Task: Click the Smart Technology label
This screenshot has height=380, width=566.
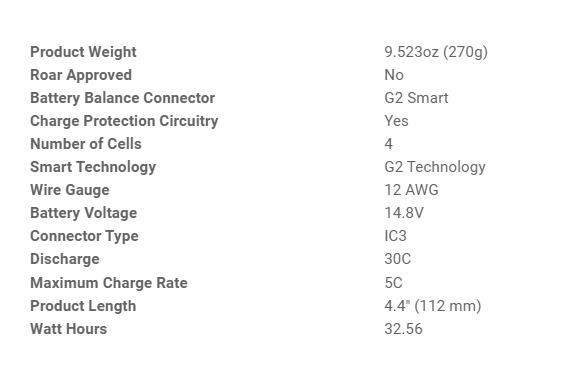Action: tap(93, 167)
